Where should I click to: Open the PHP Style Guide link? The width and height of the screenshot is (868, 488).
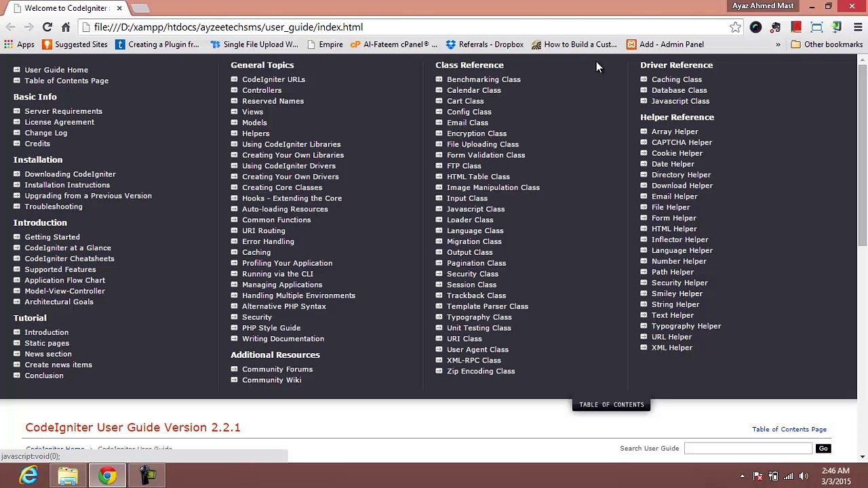[x=271, y=328]
